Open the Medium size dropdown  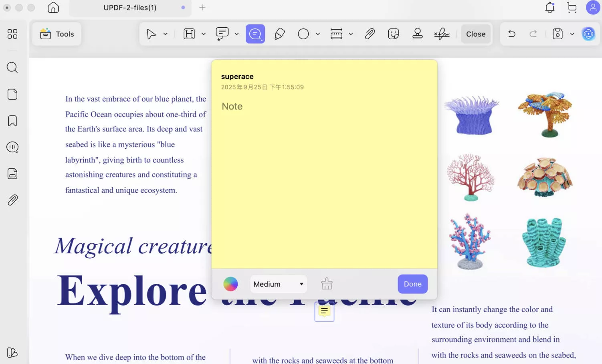coord(278,284)
